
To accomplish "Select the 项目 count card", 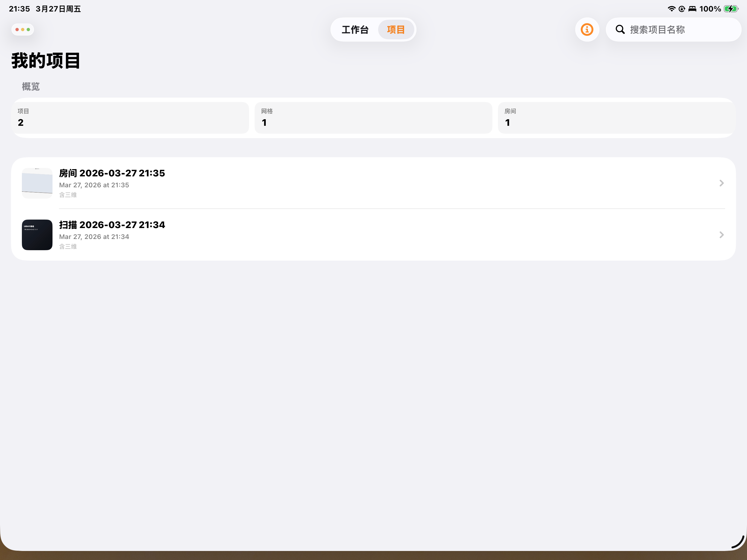I will 130,118.
